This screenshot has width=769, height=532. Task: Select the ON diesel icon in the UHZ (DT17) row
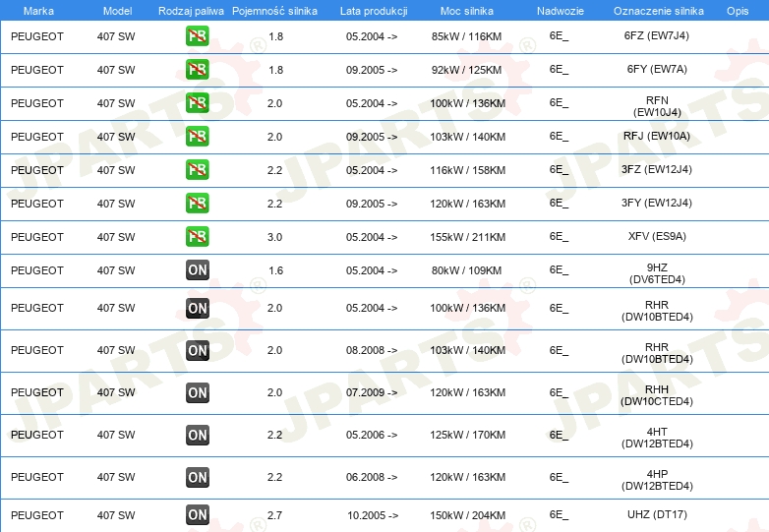click(x=197, y=515)
